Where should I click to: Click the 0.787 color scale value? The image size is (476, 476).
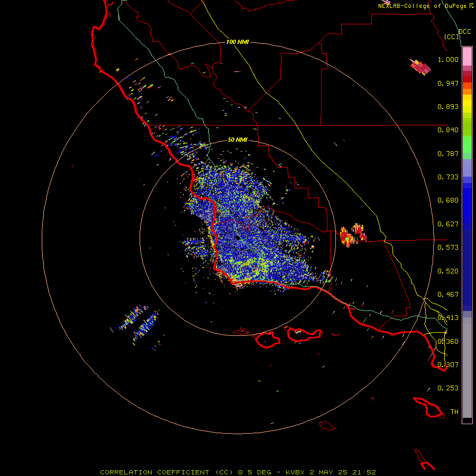click(x=448, y=153)
